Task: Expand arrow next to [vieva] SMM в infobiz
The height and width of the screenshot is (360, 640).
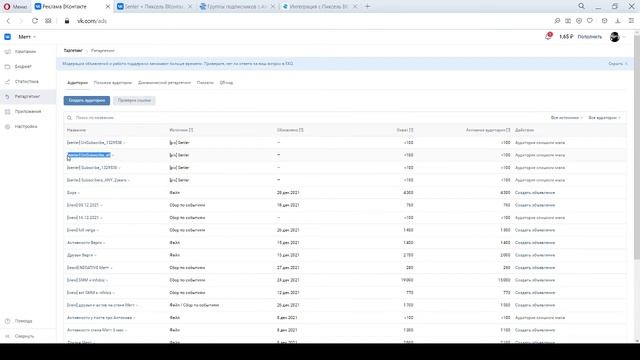Action: click(x=107, y=280)
